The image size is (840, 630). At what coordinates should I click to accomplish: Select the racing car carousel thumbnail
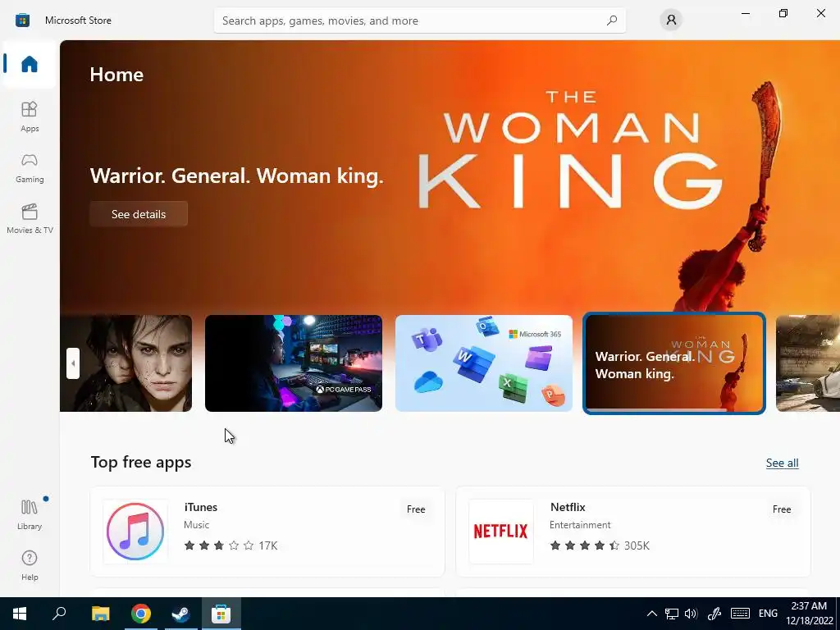tap(808, 363)
